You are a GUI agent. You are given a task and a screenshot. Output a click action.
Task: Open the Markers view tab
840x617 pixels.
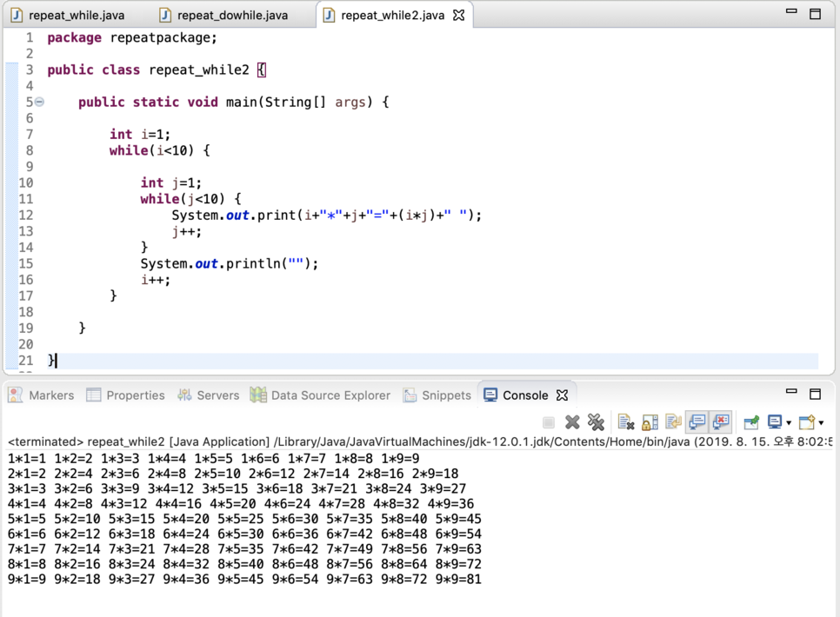click(x=41, y=395)
